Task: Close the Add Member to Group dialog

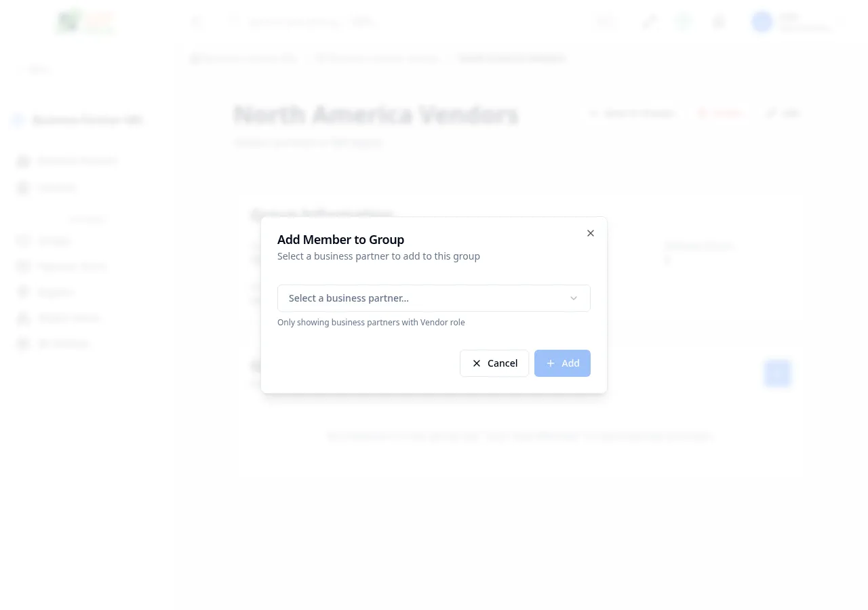Action: (591, 233)
